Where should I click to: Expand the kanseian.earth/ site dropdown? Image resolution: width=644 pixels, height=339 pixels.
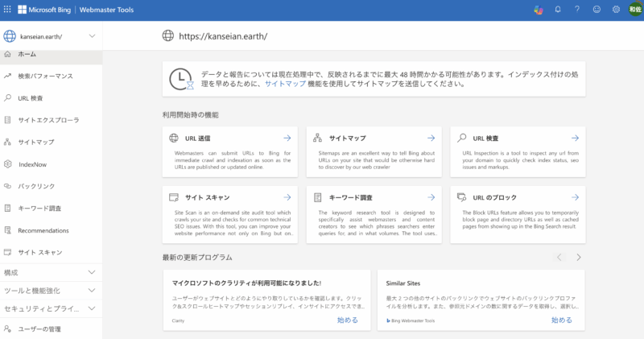92,36
